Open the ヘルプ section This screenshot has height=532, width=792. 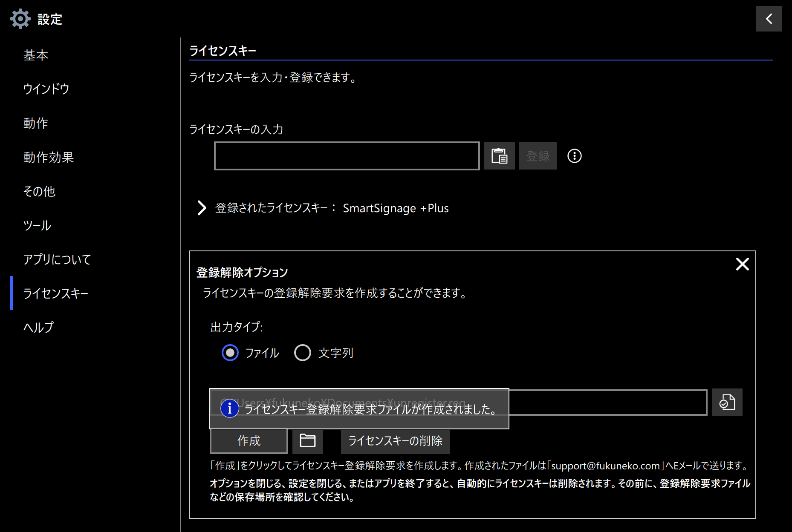coord(38,328)
